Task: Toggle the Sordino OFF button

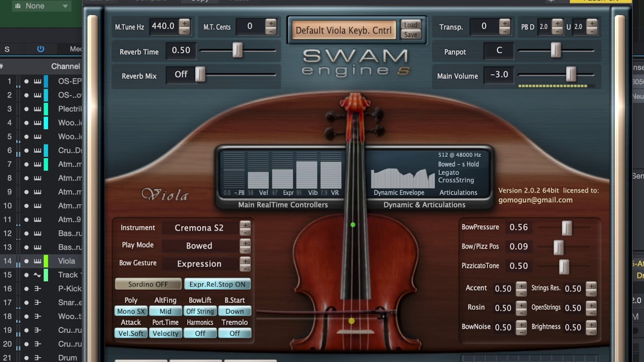Action: (148, 284)
